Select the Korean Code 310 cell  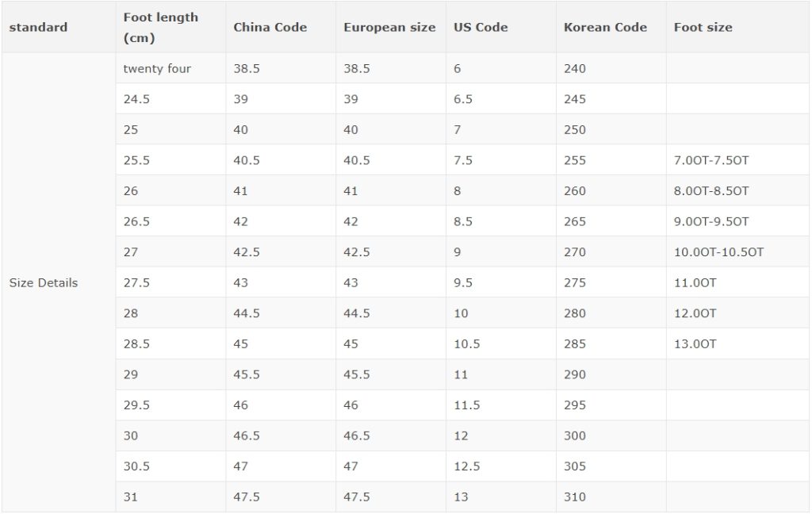tap(611, 497)
